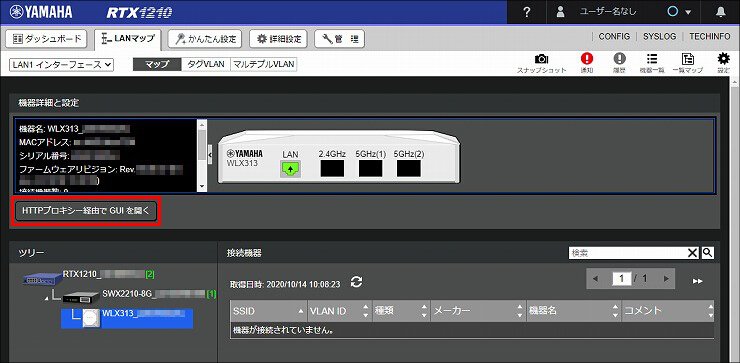Viewport: 740px width, 363px height.
Task: Jump to last page double arrow
Action: (x=698, y=281)
